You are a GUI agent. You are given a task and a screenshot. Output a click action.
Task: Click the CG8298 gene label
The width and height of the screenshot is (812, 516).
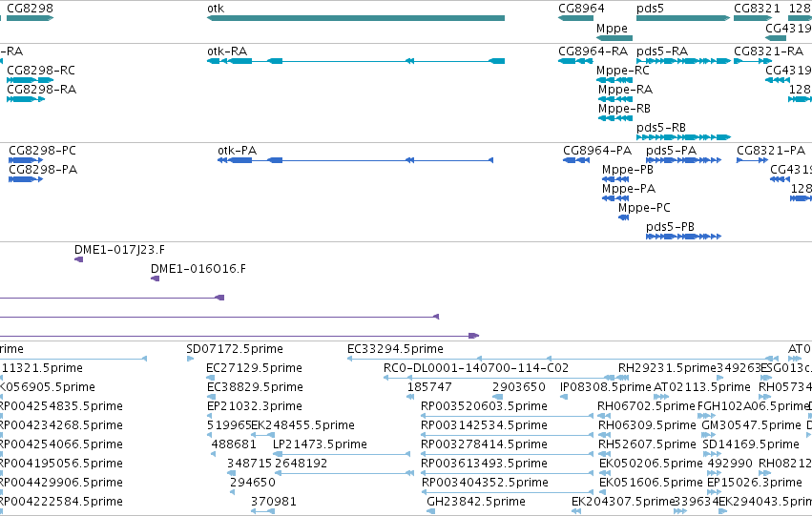(x=30, y=9)
